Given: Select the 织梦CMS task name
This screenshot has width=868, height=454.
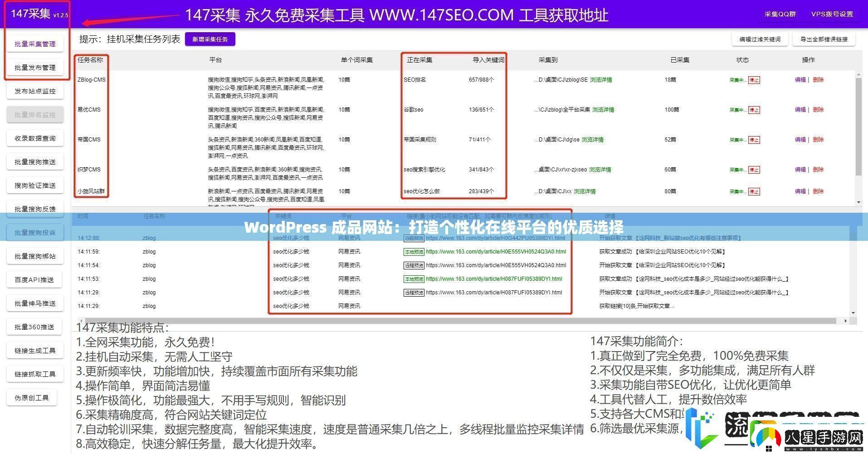Looking at the screenshot, I should (x=89, y=170).
